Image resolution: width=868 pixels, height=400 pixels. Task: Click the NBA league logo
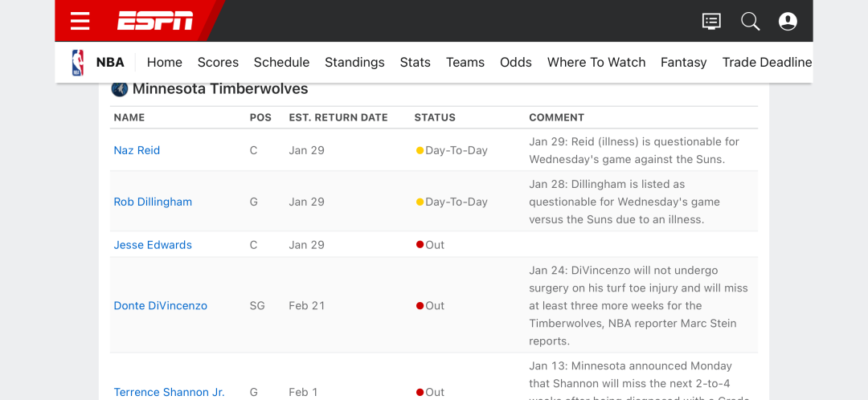click(78, 63)
